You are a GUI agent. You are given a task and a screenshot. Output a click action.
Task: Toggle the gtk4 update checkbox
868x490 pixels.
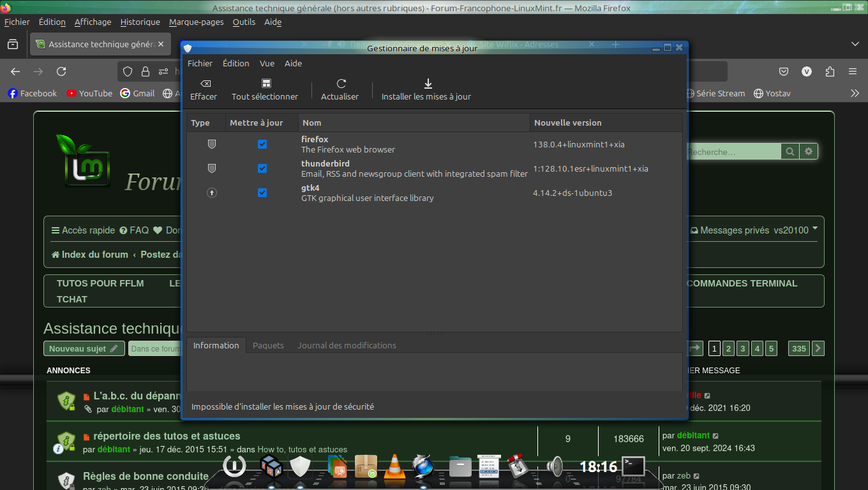[x=262, y=193]
